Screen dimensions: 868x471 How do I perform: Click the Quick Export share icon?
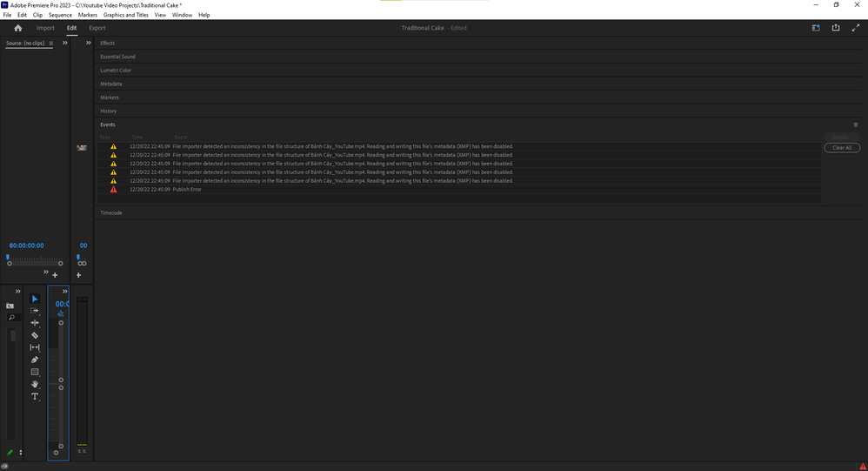click(x=836, y=28)
